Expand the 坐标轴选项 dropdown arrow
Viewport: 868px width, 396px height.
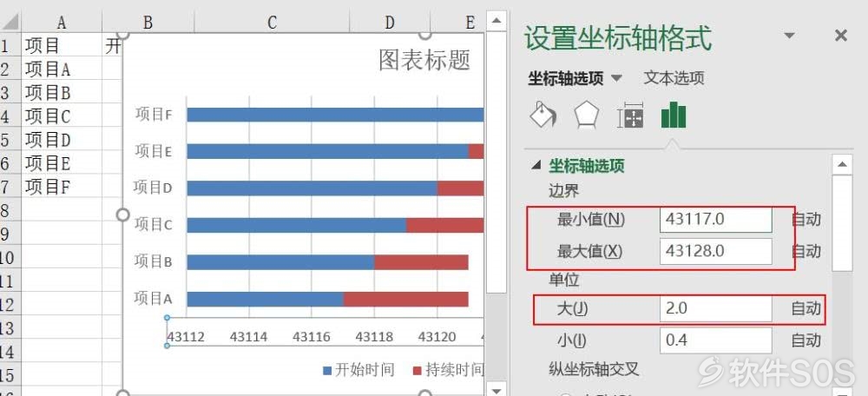(x=616, y=79)
